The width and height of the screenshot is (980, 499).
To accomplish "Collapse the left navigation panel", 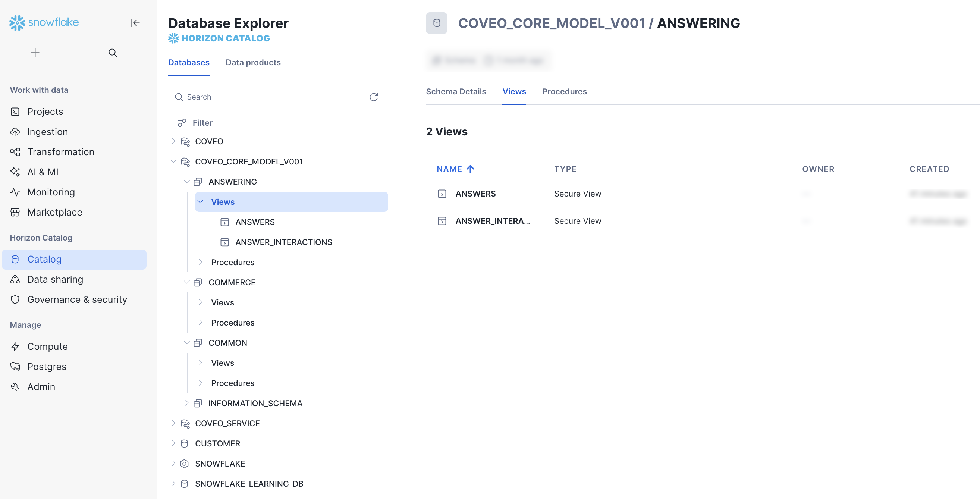I will tap(135, 23).
